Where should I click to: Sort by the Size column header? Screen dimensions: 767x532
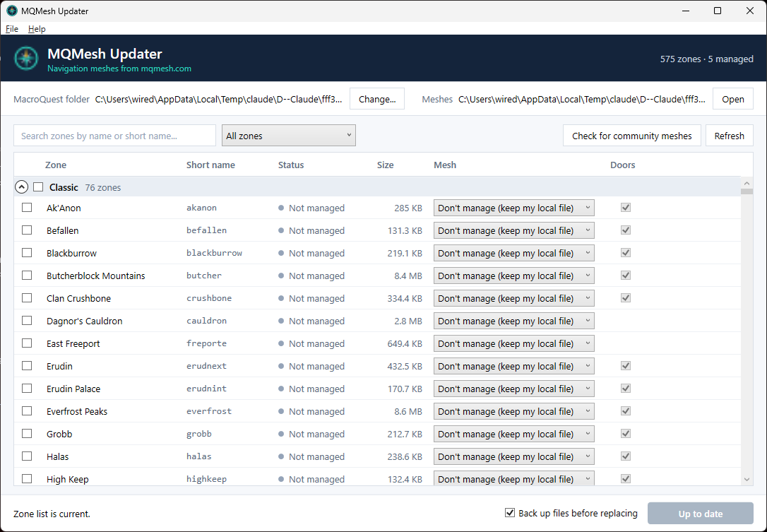(x=385, y=165)
